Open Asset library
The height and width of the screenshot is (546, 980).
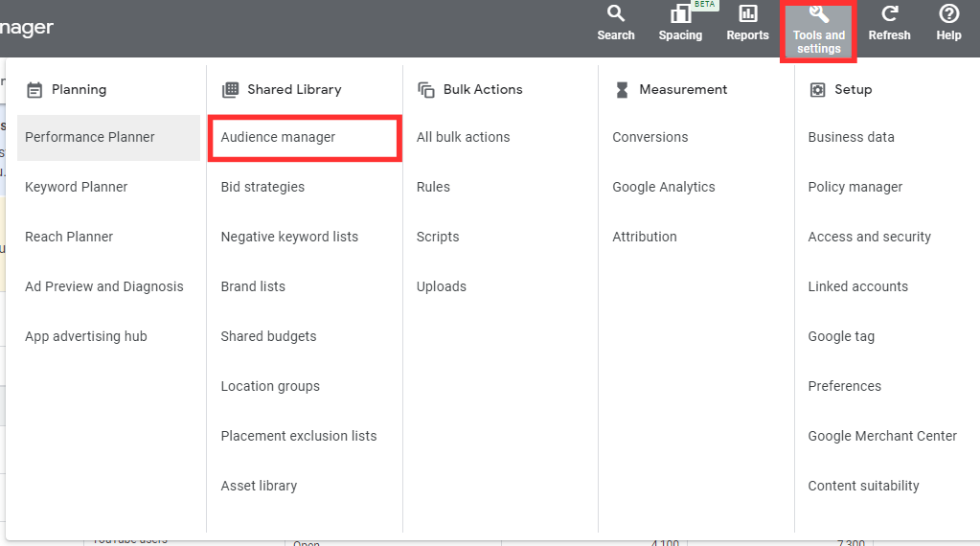(x=259, y=486)
